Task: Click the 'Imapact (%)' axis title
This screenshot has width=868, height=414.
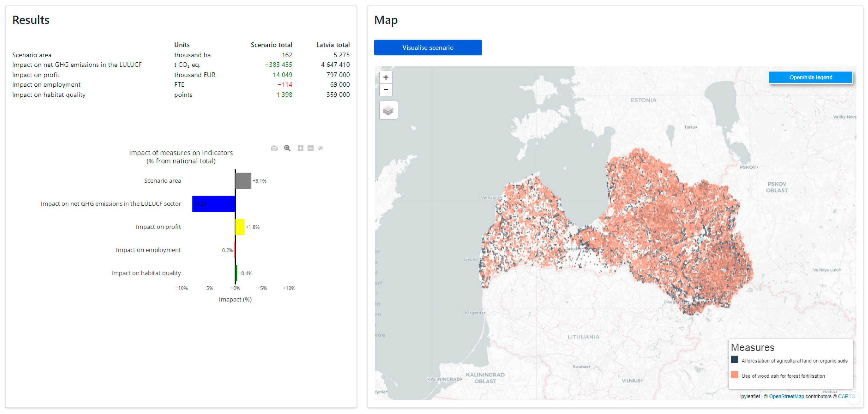Action: coord(235,300)
